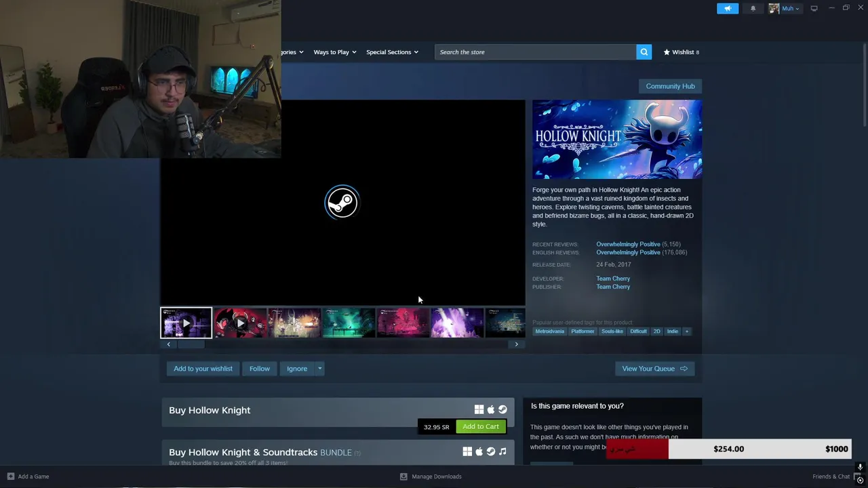Select the Platformer tag

[583, 331]
